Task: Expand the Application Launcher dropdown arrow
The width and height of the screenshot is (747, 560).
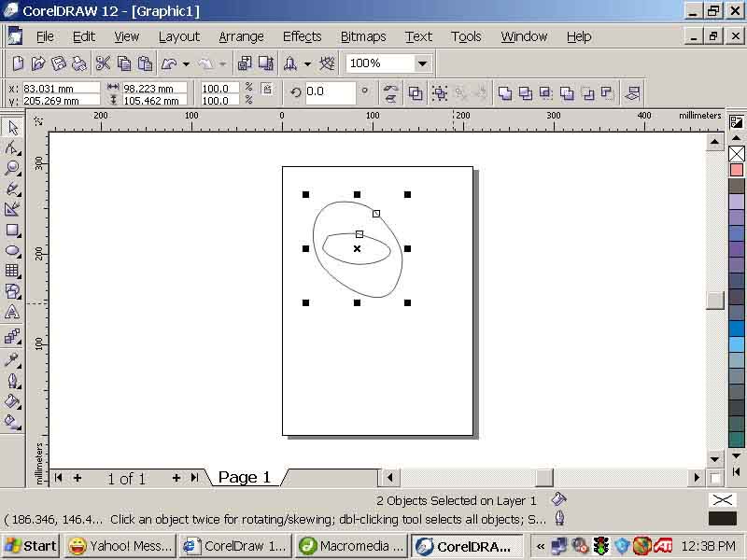Action: 308,63
